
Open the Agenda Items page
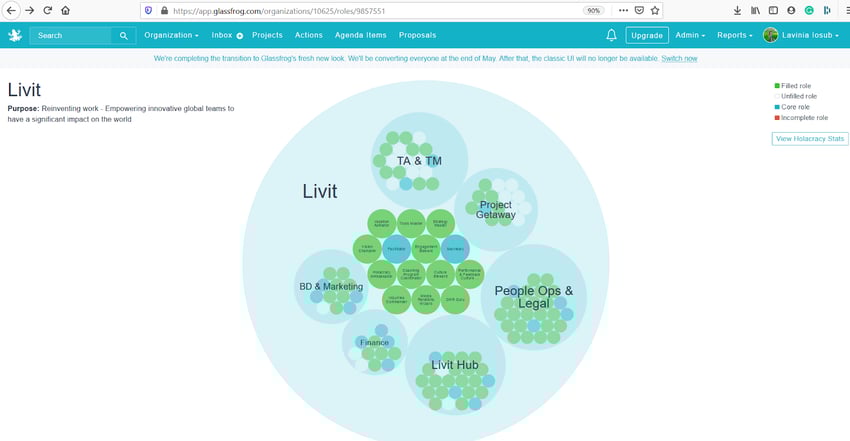(360, 35)
